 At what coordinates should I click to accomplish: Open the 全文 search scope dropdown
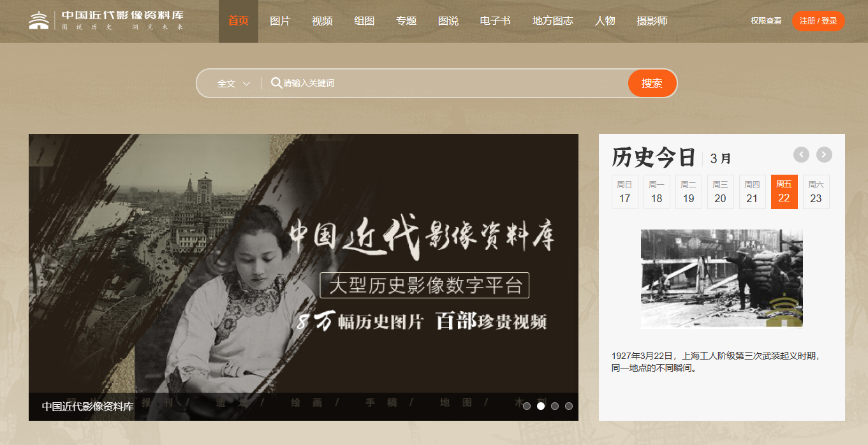[x=233, y=84]
